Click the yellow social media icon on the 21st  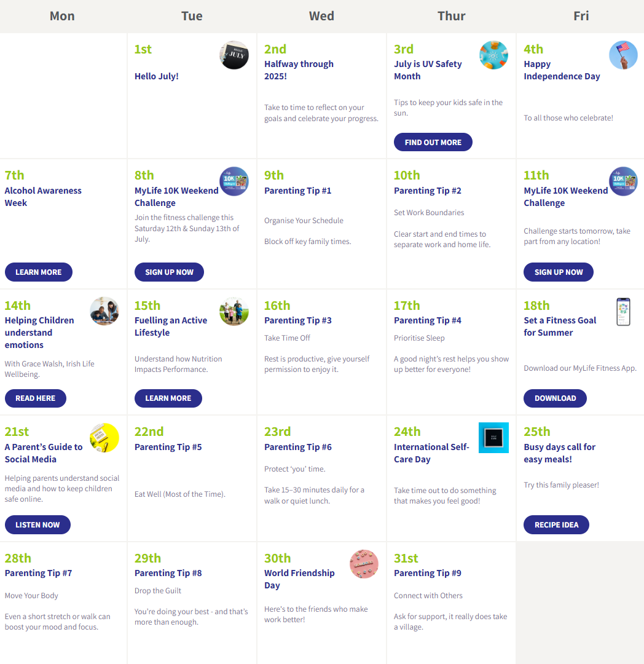[104, 438]
